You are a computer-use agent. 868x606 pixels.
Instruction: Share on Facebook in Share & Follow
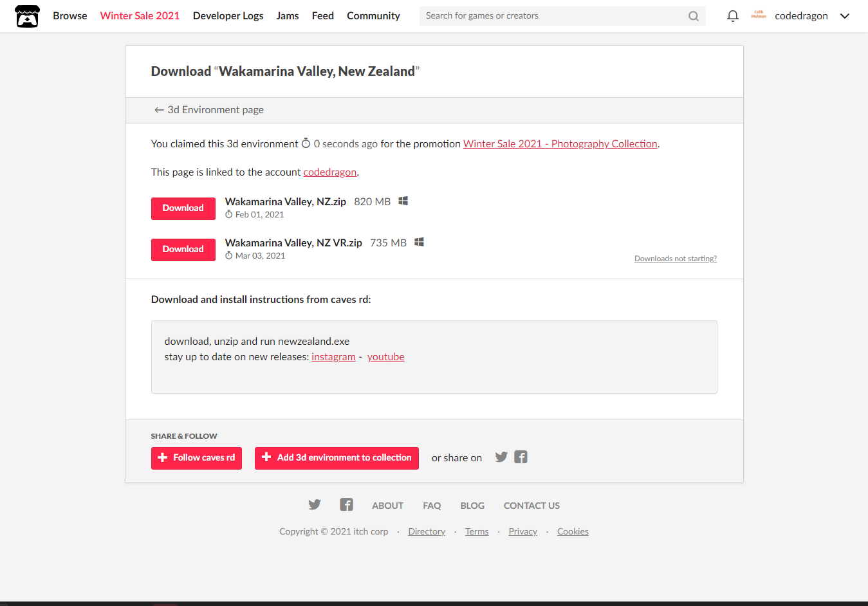(x=521, y=457)
